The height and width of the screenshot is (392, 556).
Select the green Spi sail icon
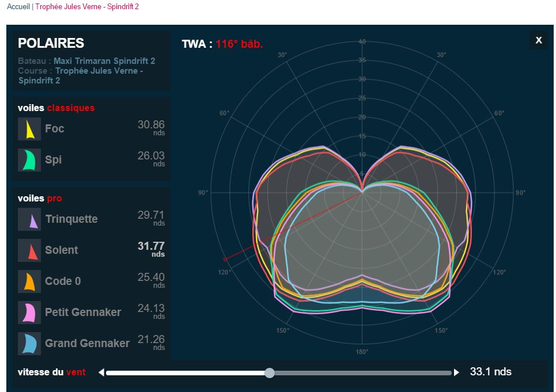29,160
